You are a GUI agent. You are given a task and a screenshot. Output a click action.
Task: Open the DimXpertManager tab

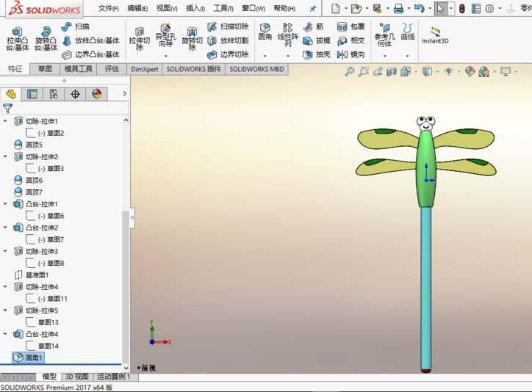pyautogui.click(x=75, y=94)
